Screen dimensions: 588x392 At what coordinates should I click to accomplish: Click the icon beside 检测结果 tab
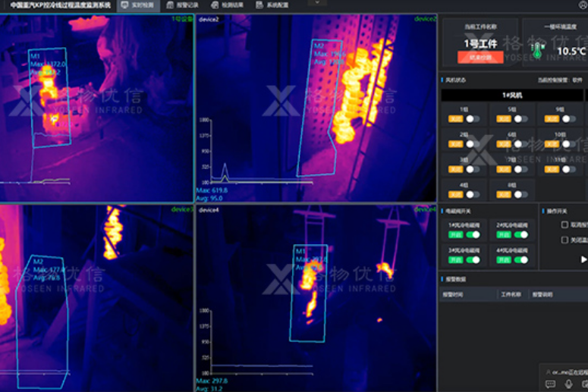[x=214, y=5]
